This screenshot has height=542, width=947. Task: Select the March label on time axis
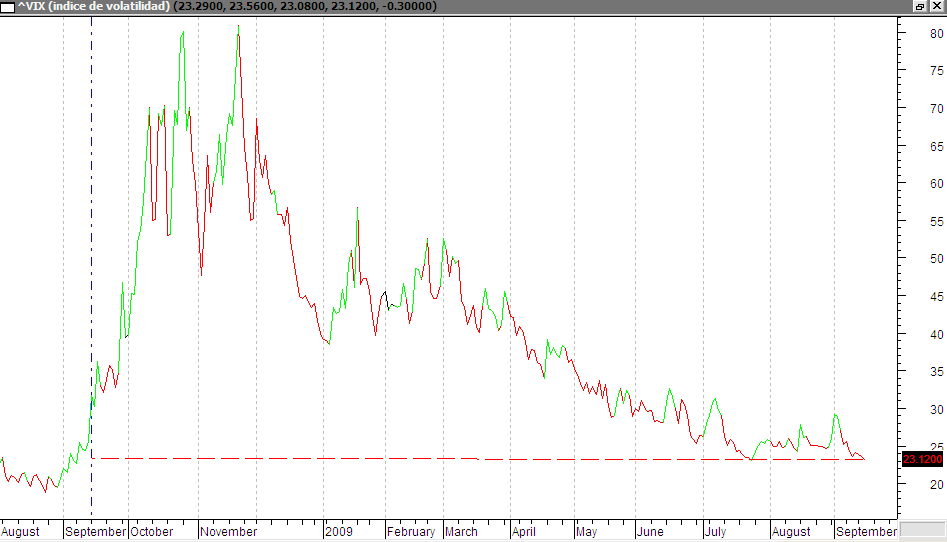click(461, 532)
